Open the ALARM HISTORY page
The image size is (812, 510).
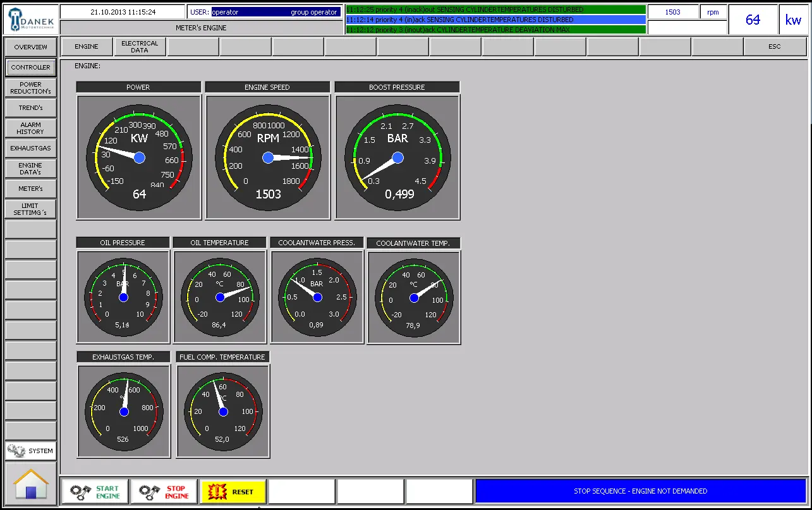[x=30, y=128]
